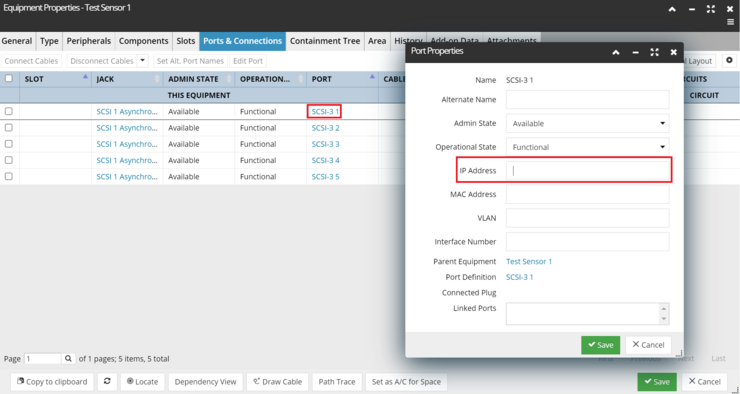Click the IP Address input field

click(x=588, y=170)
